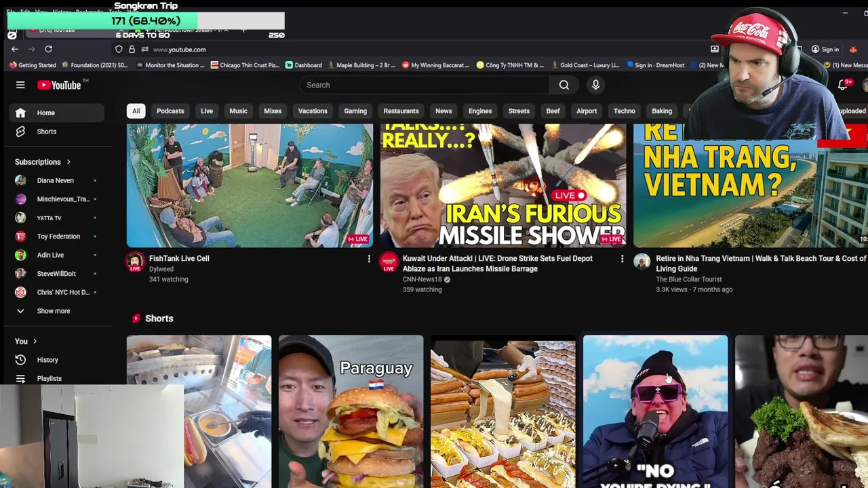Select the Beef filter chip
The height and width of the screenshot is (488, 868).
coord(553,111)
